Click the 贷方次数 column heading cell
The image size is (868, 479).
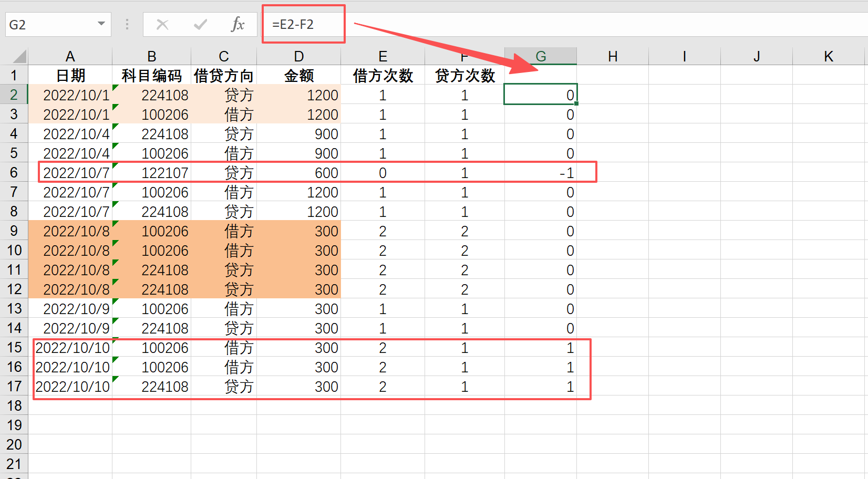tap(464, 75)
